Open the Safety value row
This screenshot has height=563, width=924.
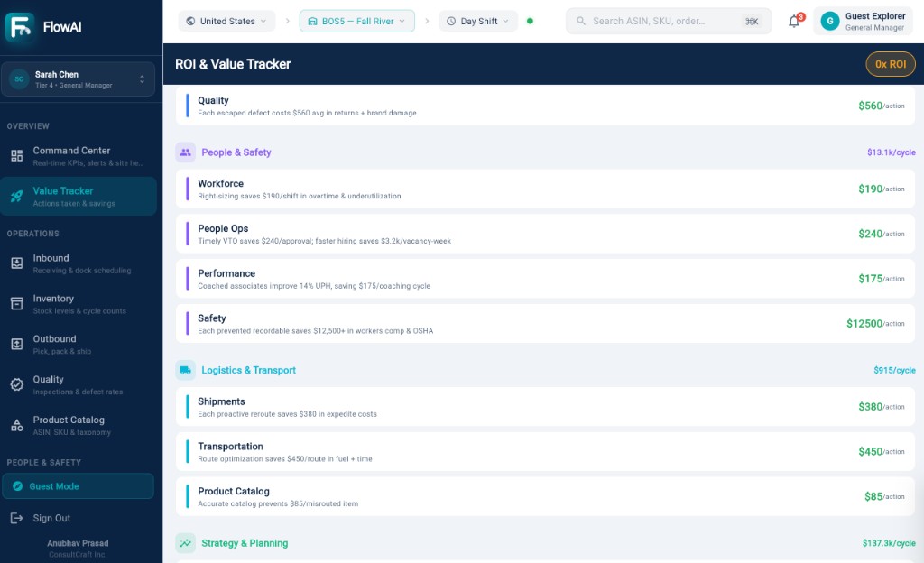(545, 324)
